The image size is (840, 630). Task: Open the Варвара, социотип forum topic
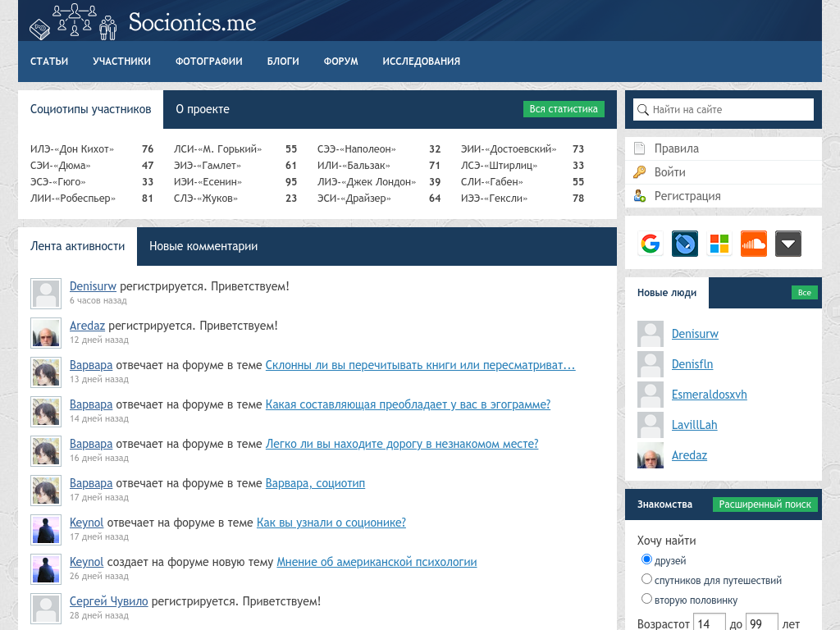tap(315, 483)
